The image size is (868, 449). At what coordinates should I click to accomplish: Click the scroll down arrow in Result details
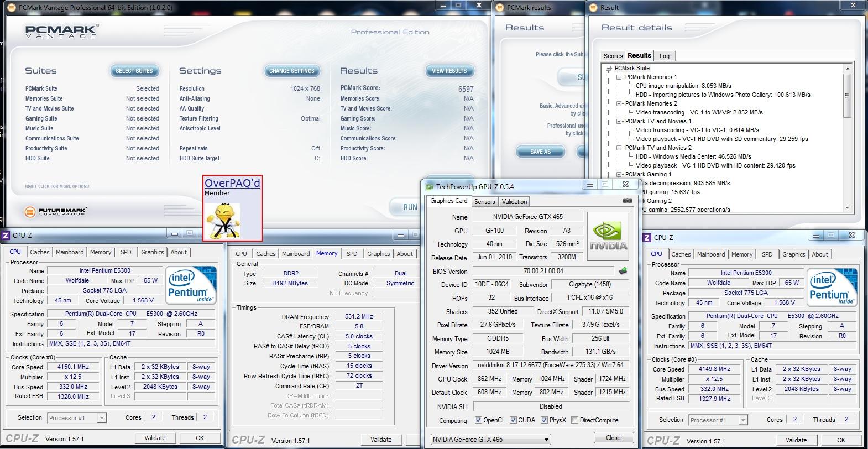coord(847,208)
